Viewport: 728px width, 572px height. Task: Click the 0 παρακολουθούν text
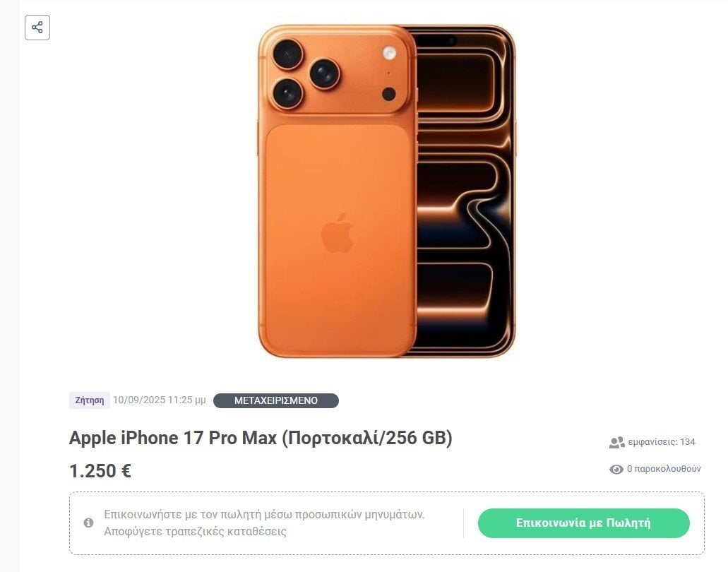click(x=664, y=469)
